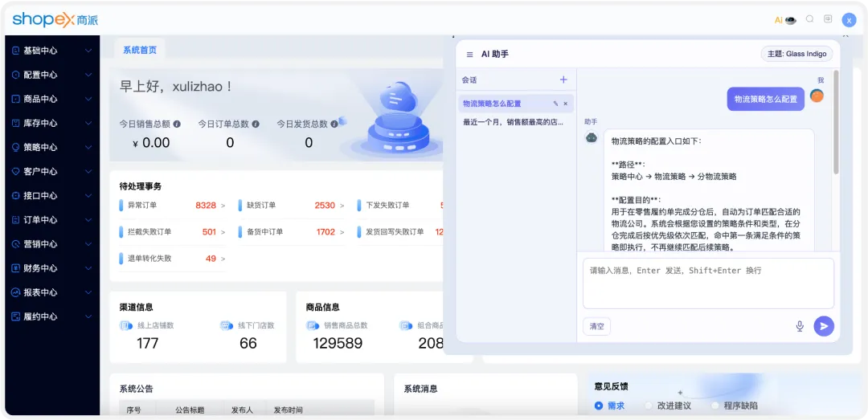868x420 pixels.
Task: Select the 改进建议 radio button
Action: (649, 406)
